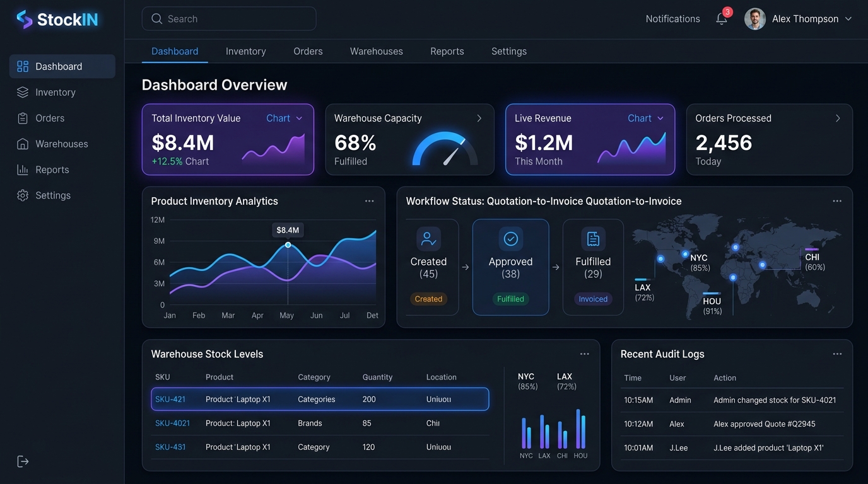The height and width of the screenshot is (484, 868).
Task: Open the notifications bell icon
Action: tap(722, 19)
